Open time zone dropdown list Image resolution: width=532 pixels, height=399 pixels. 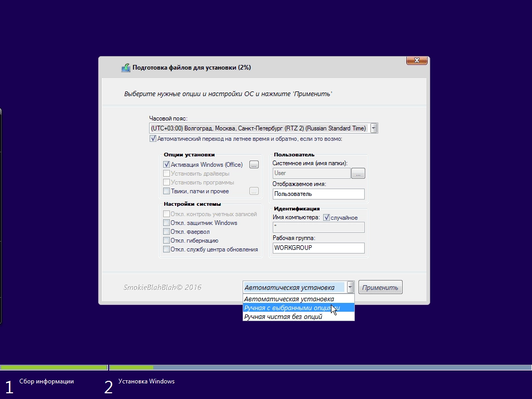(x=374, y=128)
